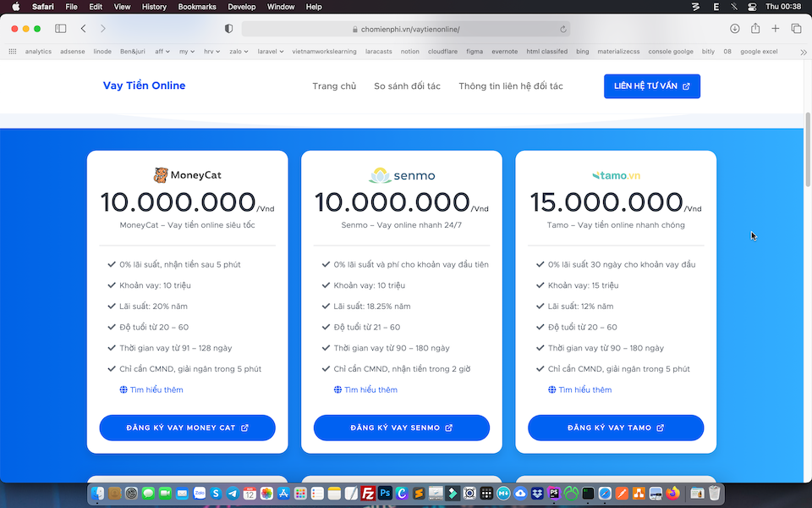812x508 pixels.
Task: Open the cloudflare bookmark
Action: click(442, 52)
